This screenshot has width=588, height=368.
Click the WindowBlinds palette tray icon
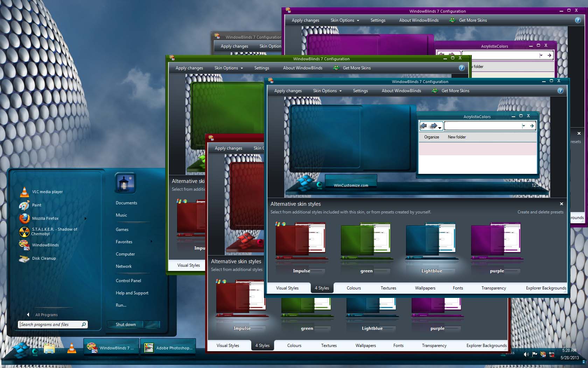point(543,354)
